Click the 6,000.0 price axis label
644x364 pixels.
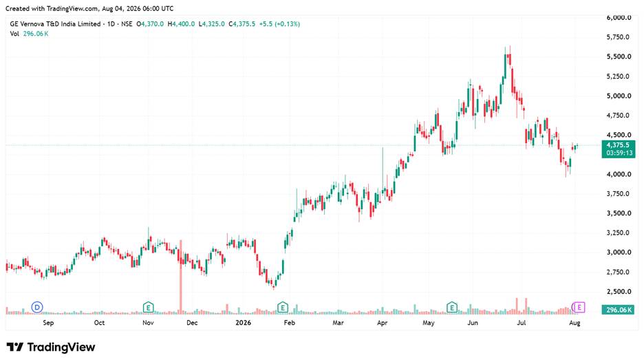619,17
